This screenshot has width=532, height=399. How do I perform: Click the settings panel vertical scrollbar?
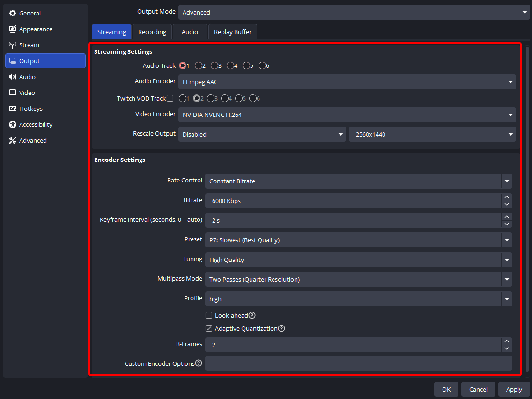pyautogui.click(x=527, y=210)
